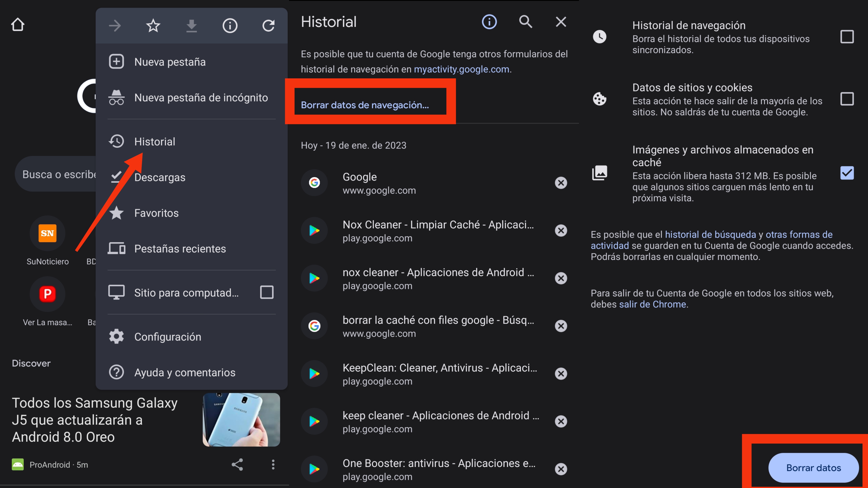Click the clock icon for Historial de navegación
868x488 pixels.
pyautogui.click(x=600, y=37)
